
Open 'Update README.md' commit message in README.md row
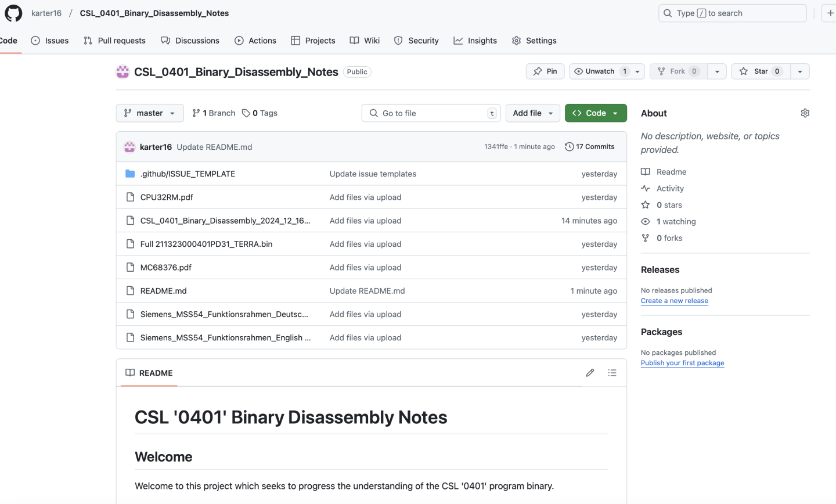[x=367, y=291]
